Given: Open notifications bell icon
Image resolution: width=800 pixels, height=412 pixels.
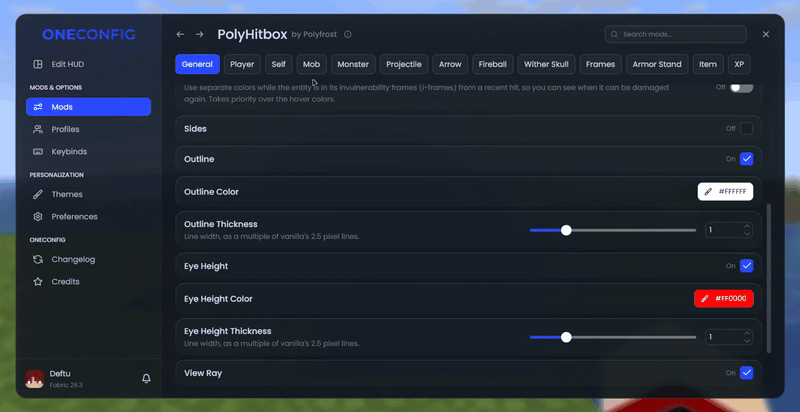Looking at the screenshot, I should [146, 378].
